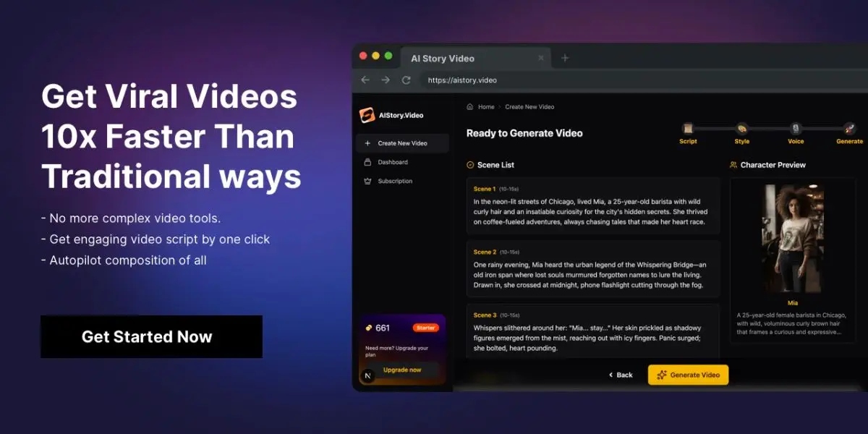Click the Get Started Now button
This screenshot has width=868, height=434.
tap(151, 336)
